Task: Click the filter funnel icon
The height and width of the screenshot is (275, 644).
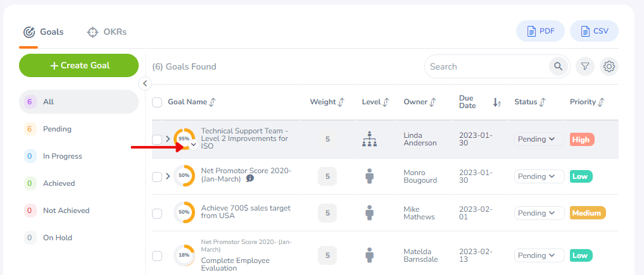Action: click(585, 66)
